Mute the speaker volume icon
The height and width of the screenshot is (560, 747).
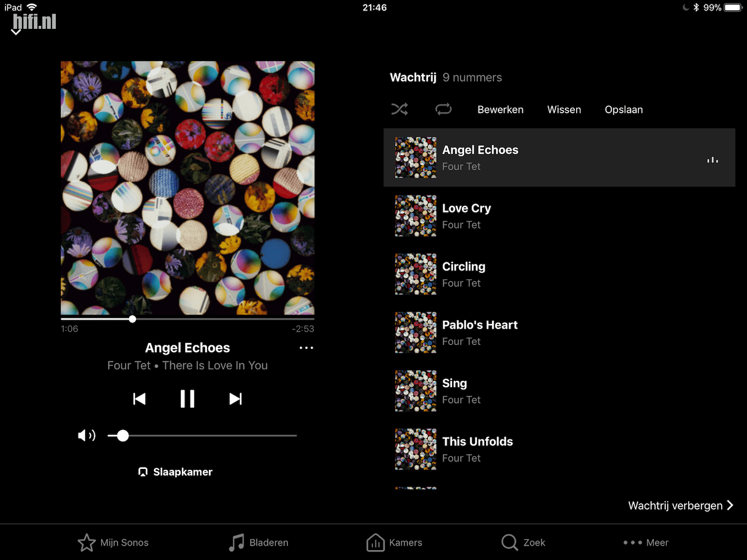pos(87,436)
